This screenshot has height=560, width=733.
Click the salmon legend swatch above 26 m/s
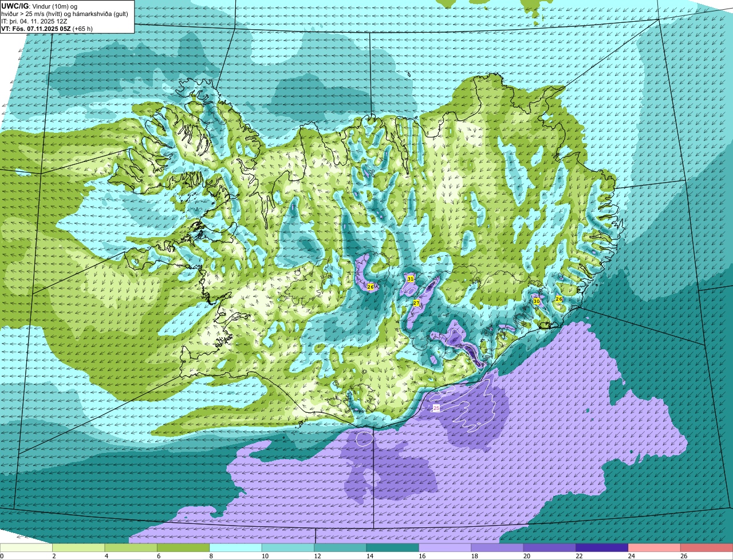point(707,548)
